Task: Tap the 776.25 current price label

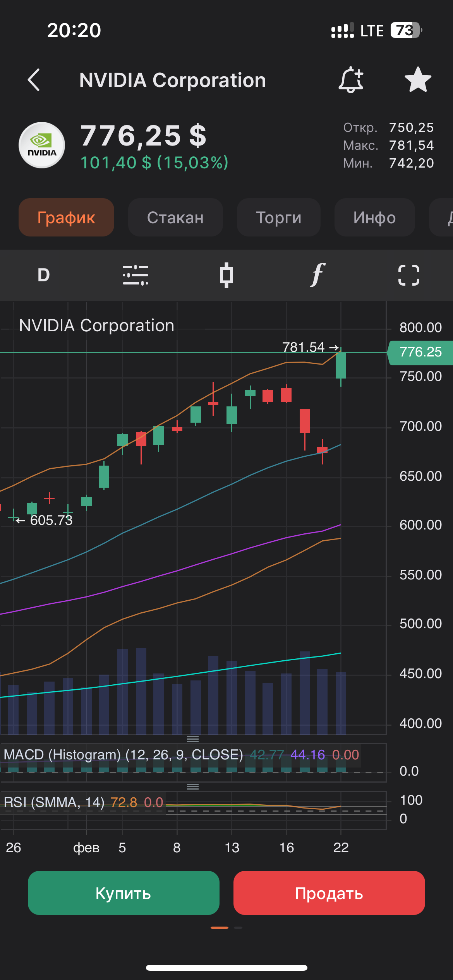Action: [420, 352]
